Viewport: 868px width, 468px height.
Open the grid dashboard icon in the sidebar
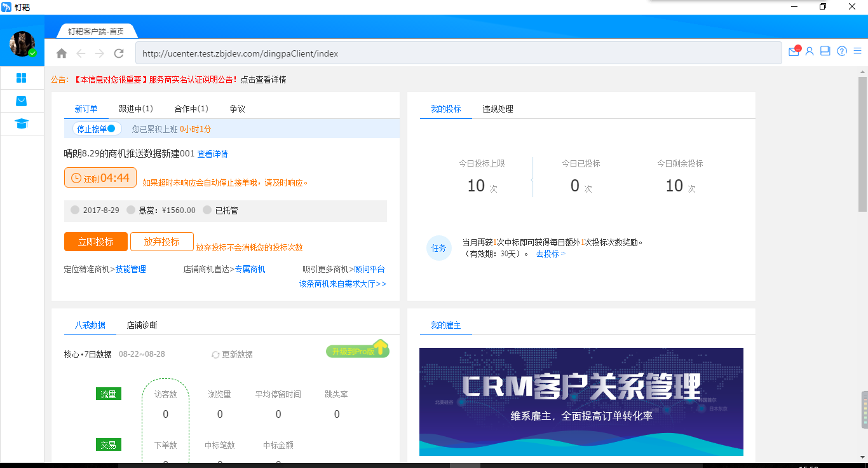pos(22,78)
